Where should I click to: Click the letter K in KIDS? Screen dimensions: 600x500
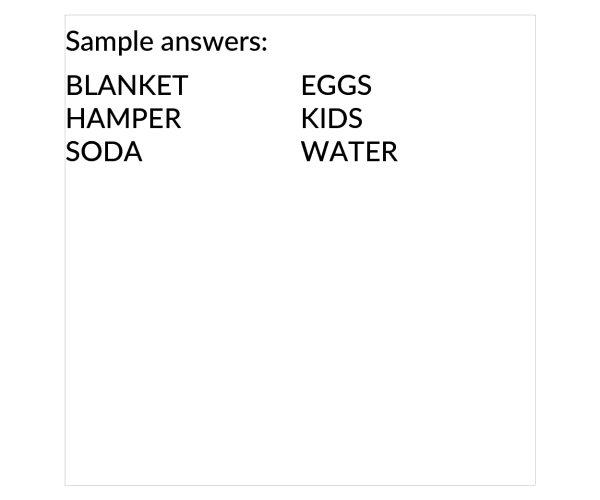(x=308, y=118)
